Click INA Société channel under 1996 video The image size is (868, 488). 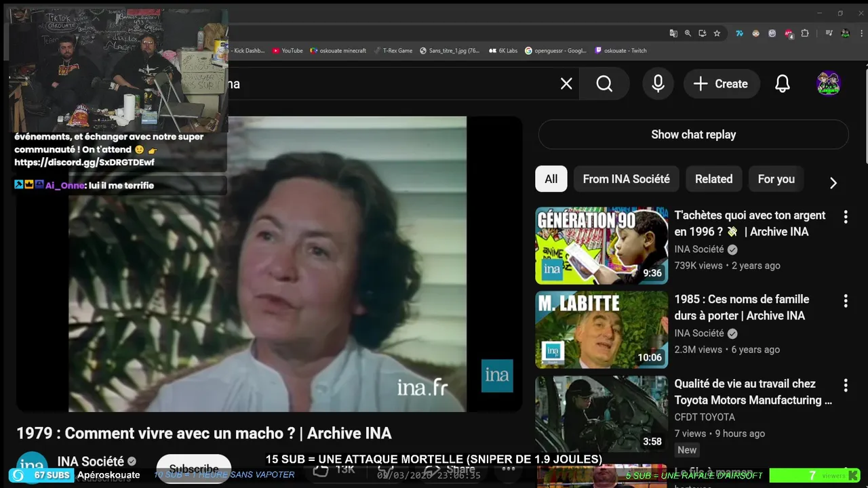699,249
